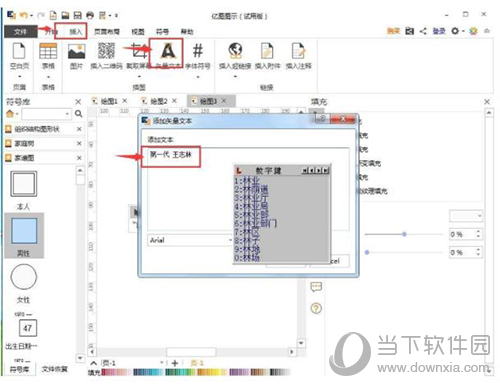The image size is (500, 386).
Task: Insert a blank page (空白页)
Action: click(19, 56)
